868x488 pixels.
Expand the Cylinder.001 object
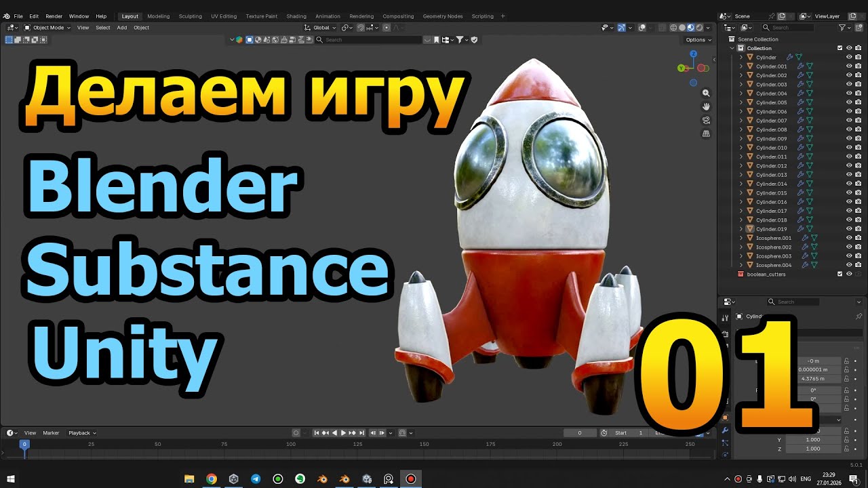(741, 66)
